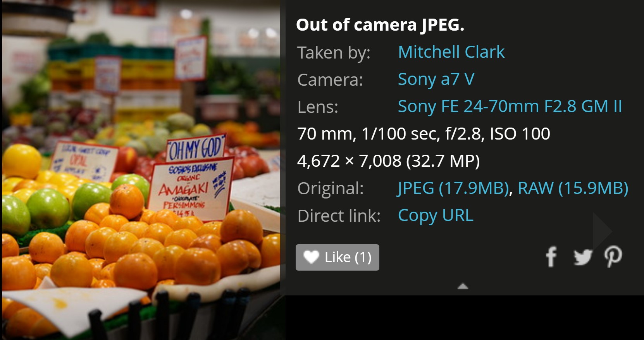
Task: Click the "OH MY GOD" sign in photo
Action: pyautogui.click(x=196, y=148)
